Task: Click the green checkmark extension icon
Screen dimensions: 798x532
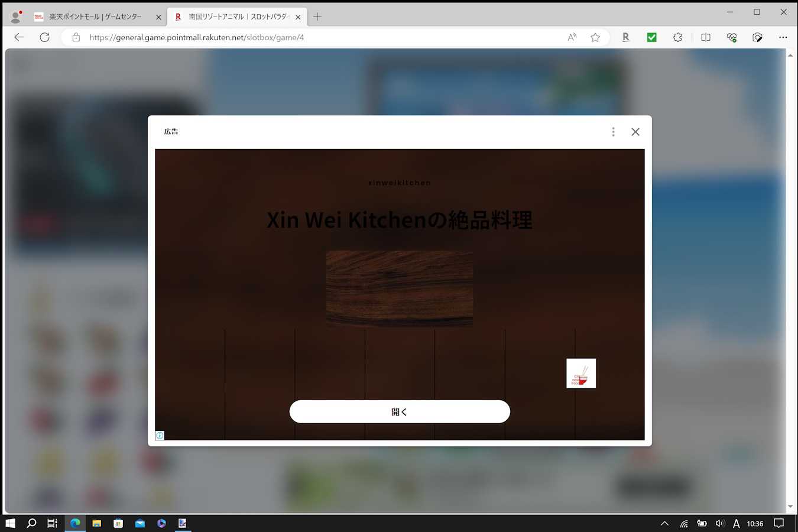Action: point(651,37)
